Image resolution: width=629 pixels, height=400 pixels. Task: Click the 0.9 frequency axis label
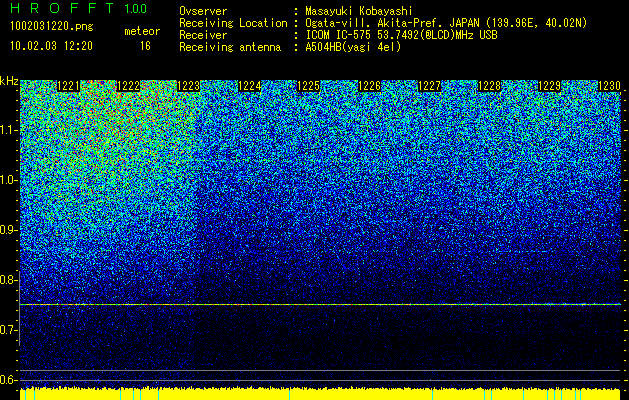tap(8, 230)
